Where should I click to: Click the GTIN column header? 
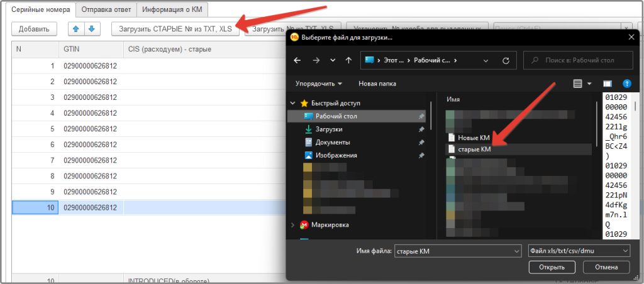click(x=91, y=49)
